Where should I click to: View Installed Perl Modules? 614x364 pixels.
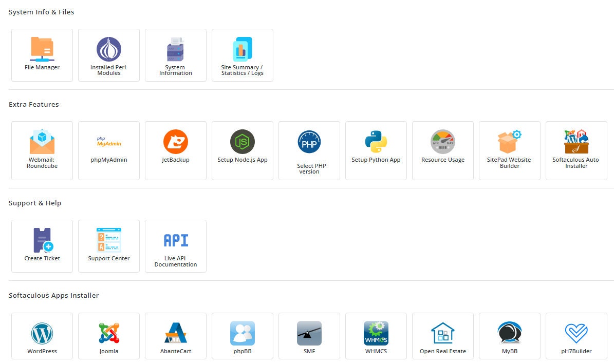108,55
